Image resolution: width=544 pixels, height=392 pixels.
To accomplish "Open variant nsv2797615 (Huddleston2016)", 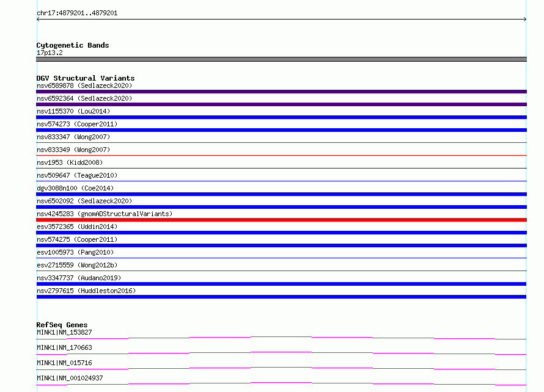I will click(86, 291).
